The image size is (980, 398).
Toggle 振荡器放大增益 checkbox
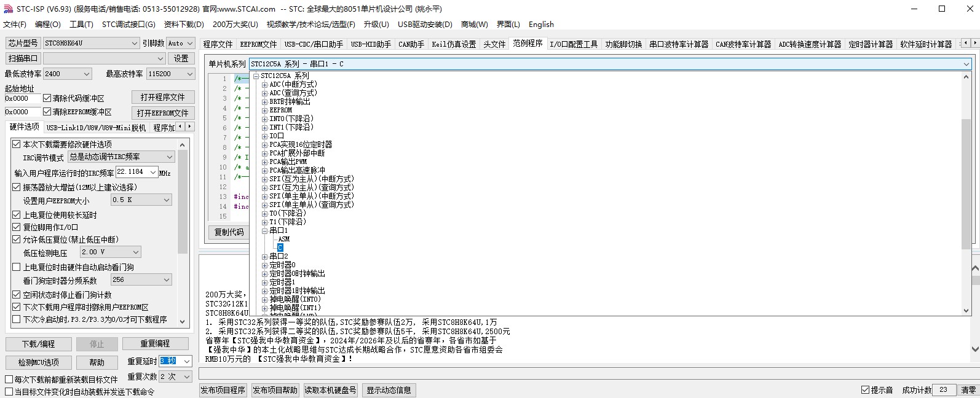pos(17,187)
